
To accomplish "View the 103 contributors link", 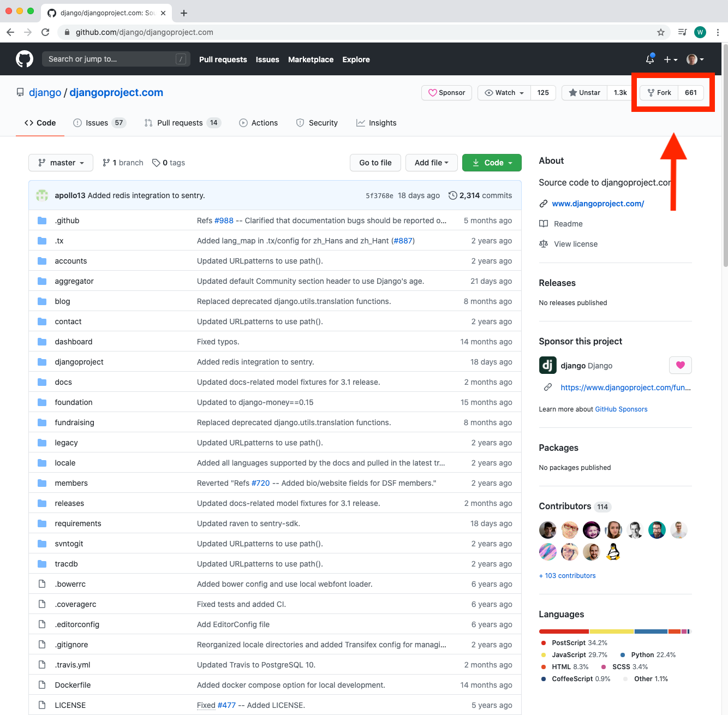I will (x=567, y=576).
